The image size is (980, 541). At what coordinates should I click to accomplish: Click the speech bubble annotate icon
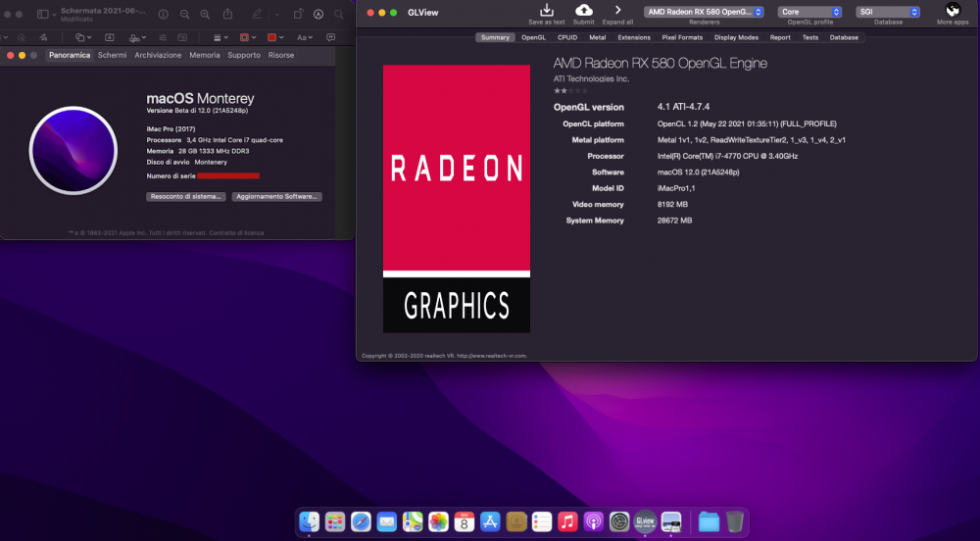(330, 37)
